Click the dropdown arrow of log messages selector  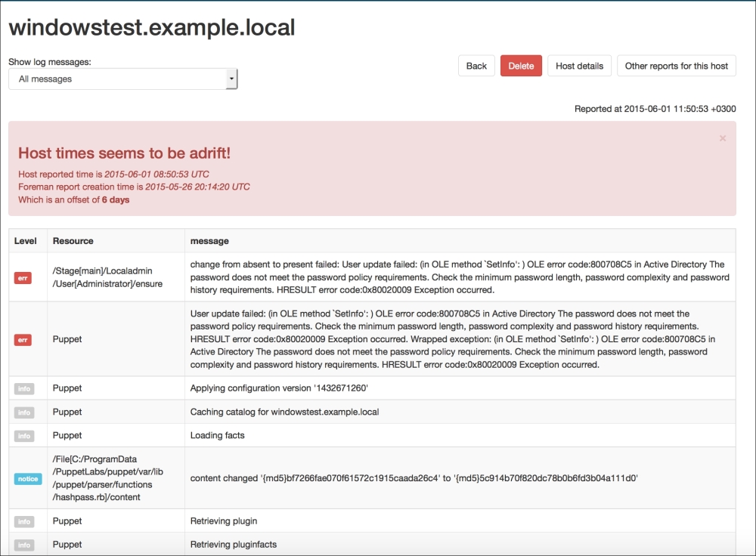click(x=231, y=79)
